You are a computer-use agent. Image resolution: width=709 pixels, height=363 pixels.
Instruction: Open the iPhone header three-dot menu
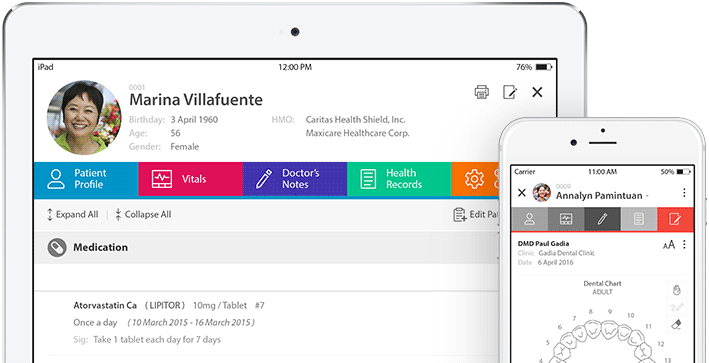click(x=684, y=193)
